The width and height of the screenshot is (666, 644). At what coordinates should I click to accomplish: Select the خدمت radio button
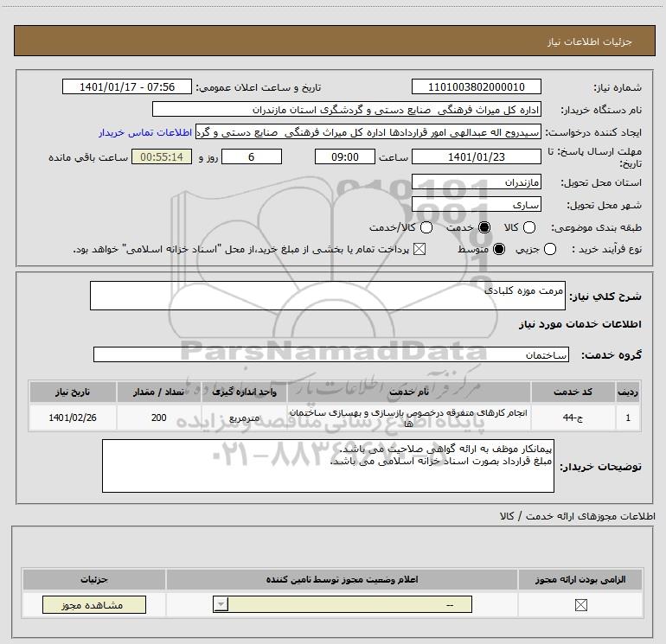[x=484, y=227]
